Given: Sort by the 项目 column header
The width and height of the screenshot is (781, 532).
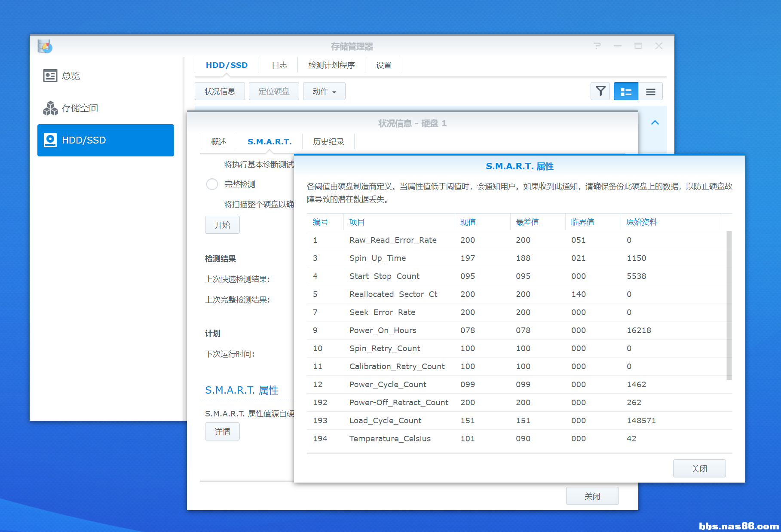Looking at the screenshot, I should click(399, 222).
